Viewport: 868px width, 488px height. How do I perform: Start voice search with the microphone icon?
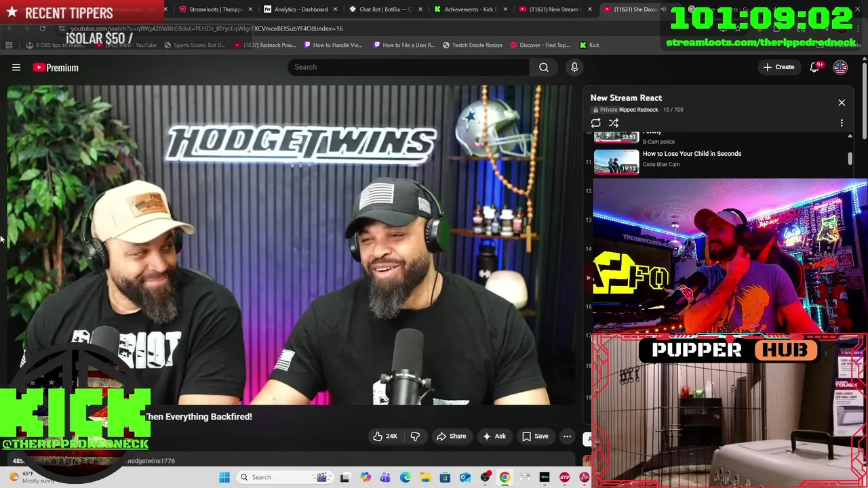pyautogui.click(x=574, y=67)
